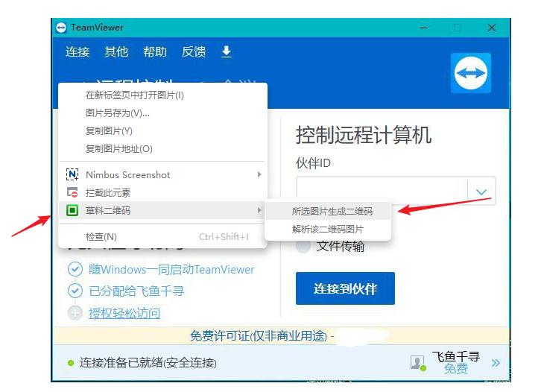Open the 伙伴ID dropdown arrow

pyautogui.click(x=481, y=192)
